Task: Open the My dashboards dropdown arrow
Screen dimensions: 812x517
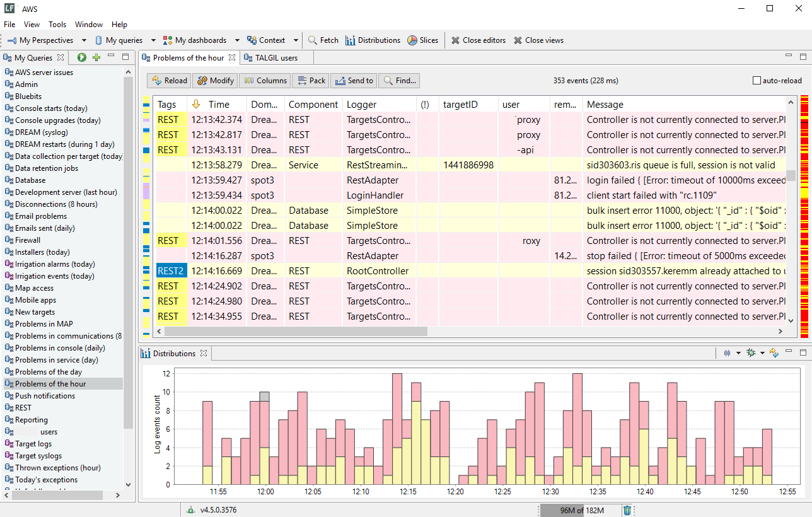Action: [237, 40]
